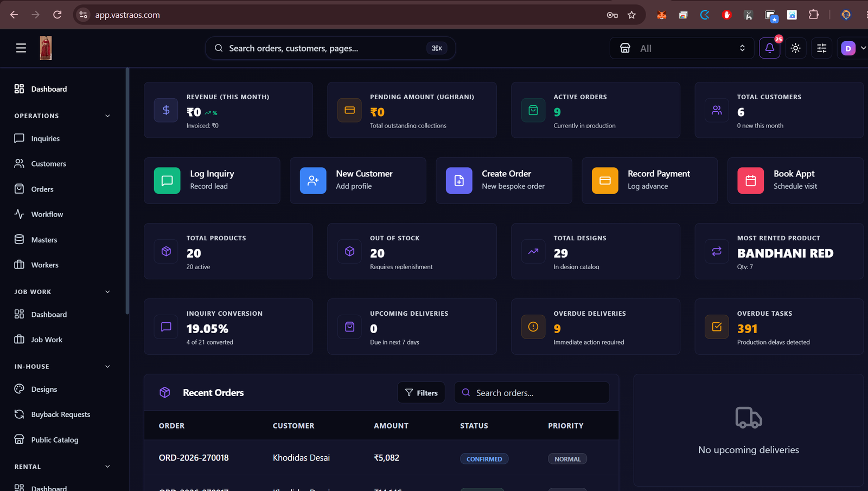Click the Job Work briefcase icon
868x491 pixels.
[19, 340]
